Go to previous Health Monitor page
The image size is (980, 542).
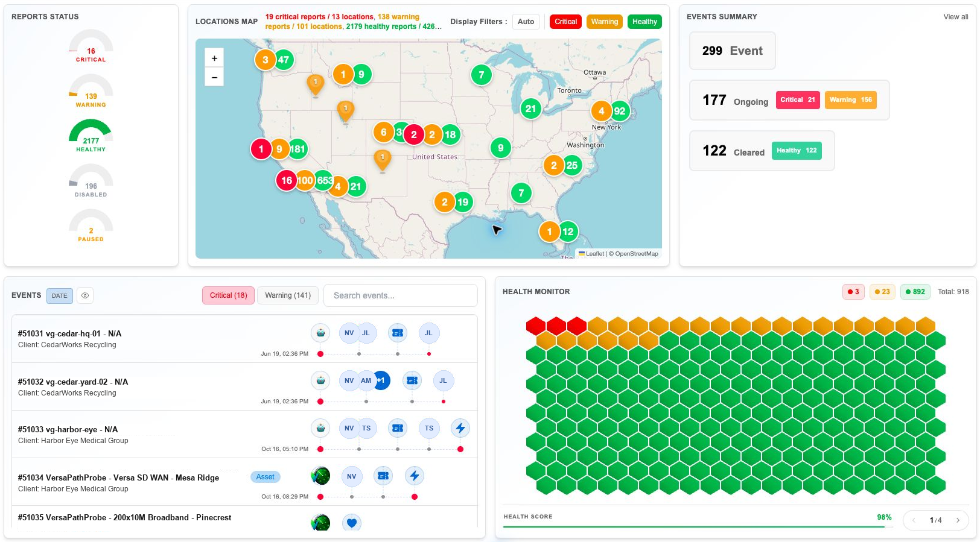[x=914, y=520]
